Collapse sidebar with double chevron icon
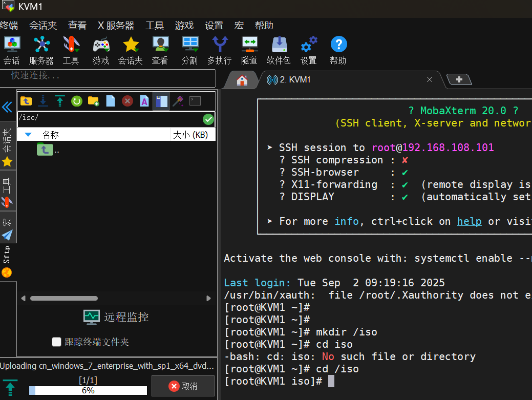Image resolution: width=532 pixels, height=400 pixels. [x=7, y=107]
